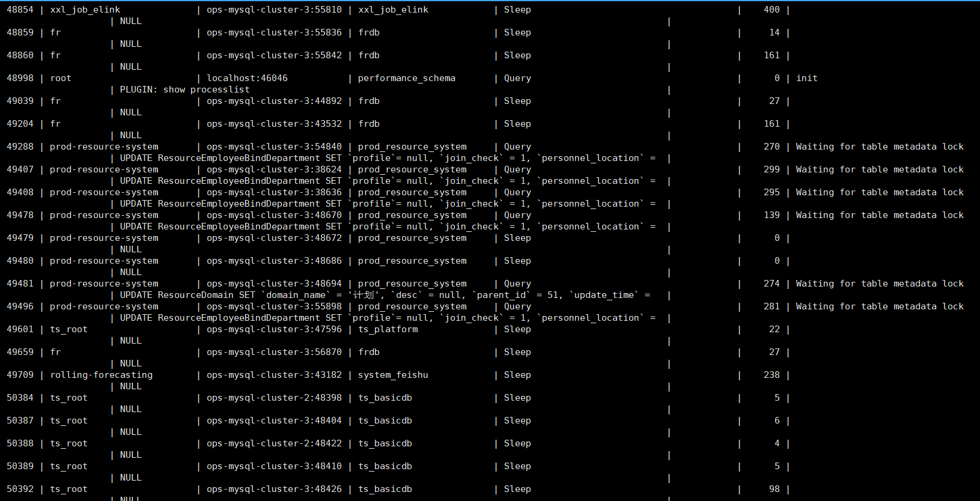Click the time value 400
Screen dimensions: 980x501
coord(772,10)
